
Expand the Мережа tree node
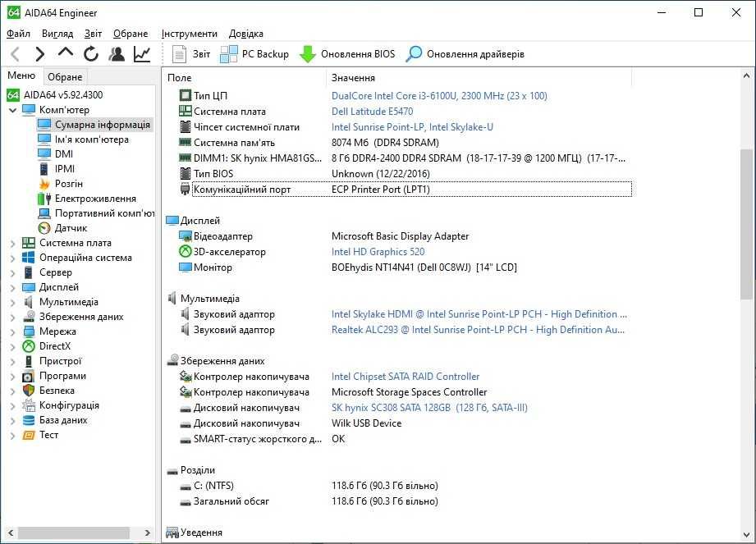pyautogui.click(x=13, y=332)
